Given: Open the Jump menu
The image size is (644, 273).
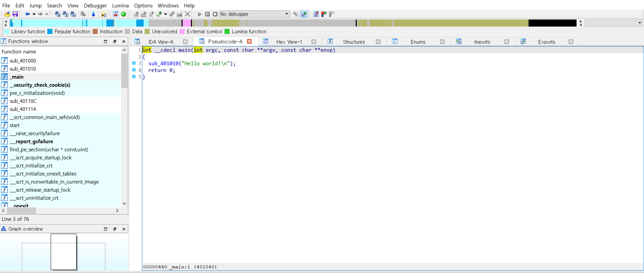Looking at the screenshot, I should 35,5.
